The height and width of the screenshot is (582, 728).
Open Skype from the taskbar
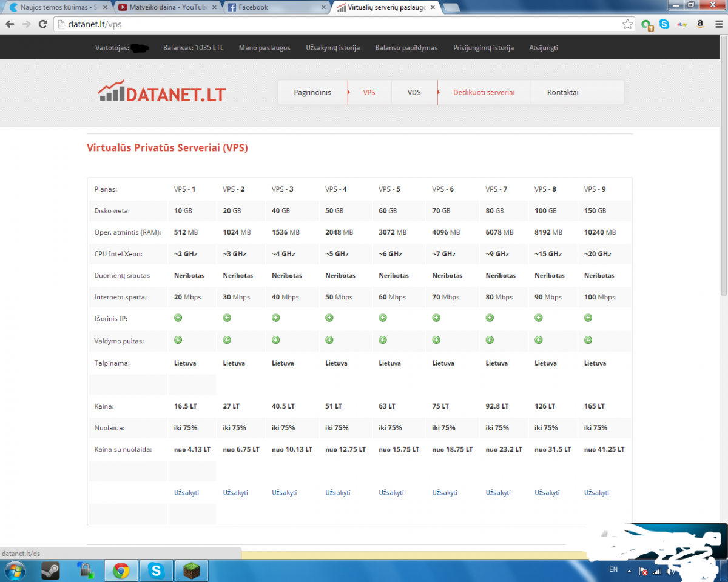[156, 570]
